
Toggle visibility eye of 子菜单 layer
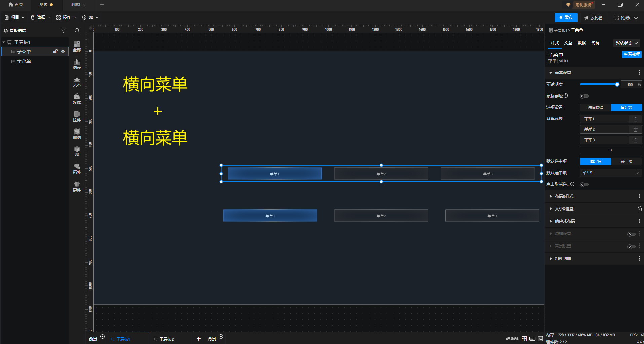coord(63,51)
